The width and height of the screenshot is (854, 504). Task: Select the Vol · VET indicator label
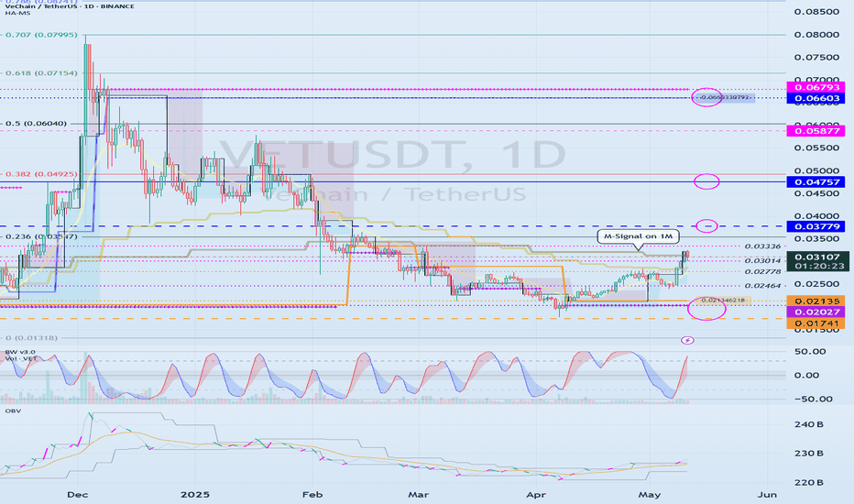[x=21, y=358]
